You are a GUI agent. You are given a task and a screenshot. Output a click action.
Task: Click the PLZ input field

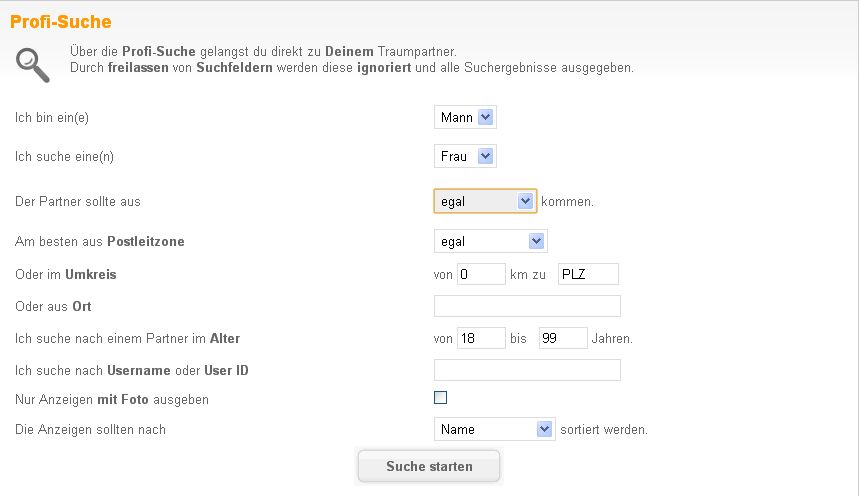pos(588,274)
